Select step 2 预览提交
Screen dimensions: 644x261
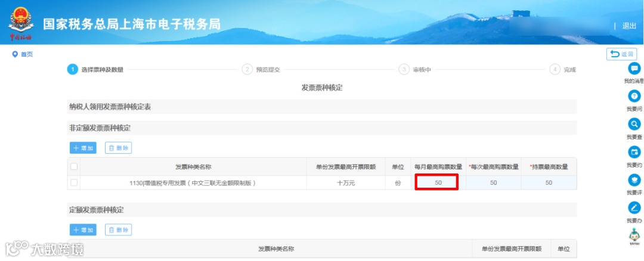pos(261,69)
